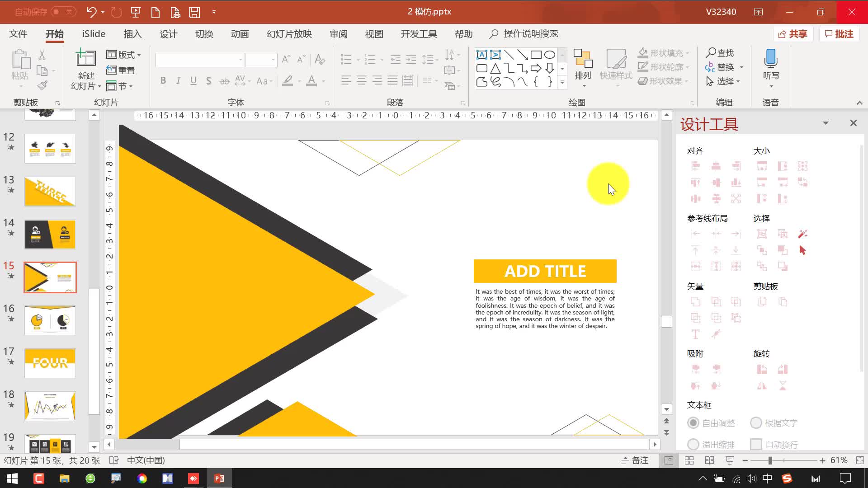Viewport: 868px width, 488px height.
Task: Click the 共享 share button
Action: click(x=793, y=34)
